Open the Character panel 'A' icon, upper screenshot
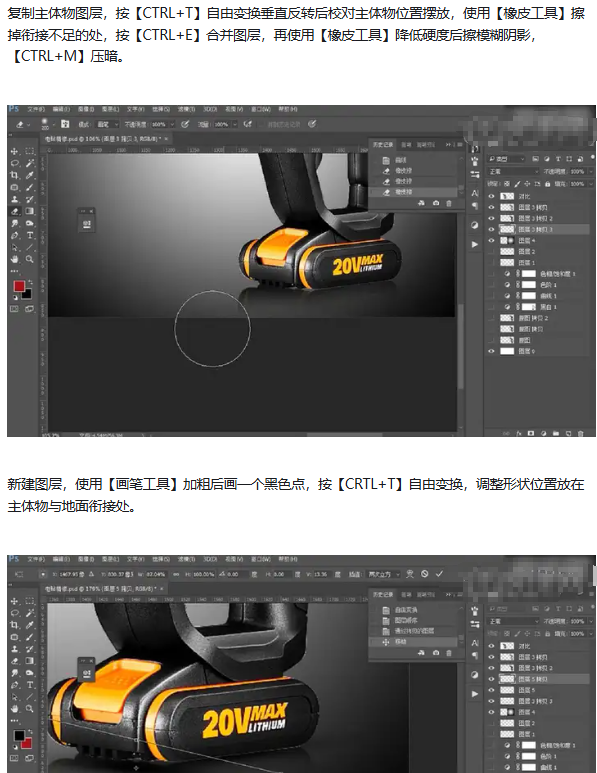 click(x=475, y=193)
